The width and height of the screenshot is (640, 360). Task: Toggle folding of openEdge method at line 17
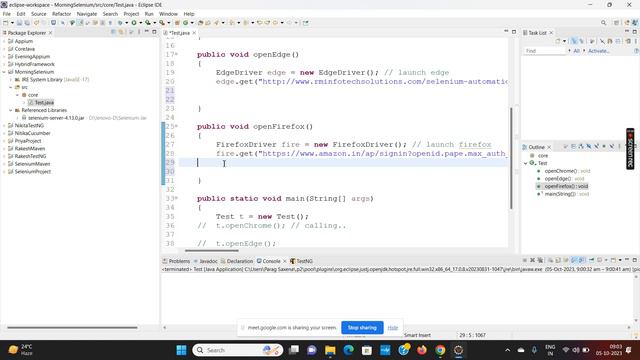pos(177,54)
